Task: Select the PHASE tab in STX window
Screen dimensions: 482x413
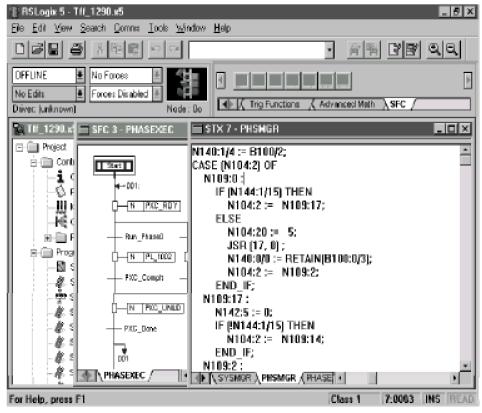Action: pyautogui.click(x=319, y=378)
